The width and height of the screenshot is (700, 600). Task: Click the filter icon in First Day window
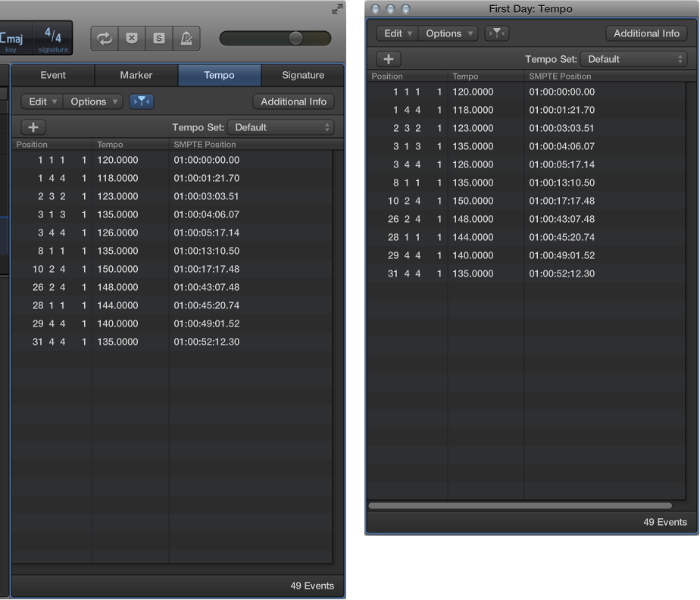click(498, 33)
